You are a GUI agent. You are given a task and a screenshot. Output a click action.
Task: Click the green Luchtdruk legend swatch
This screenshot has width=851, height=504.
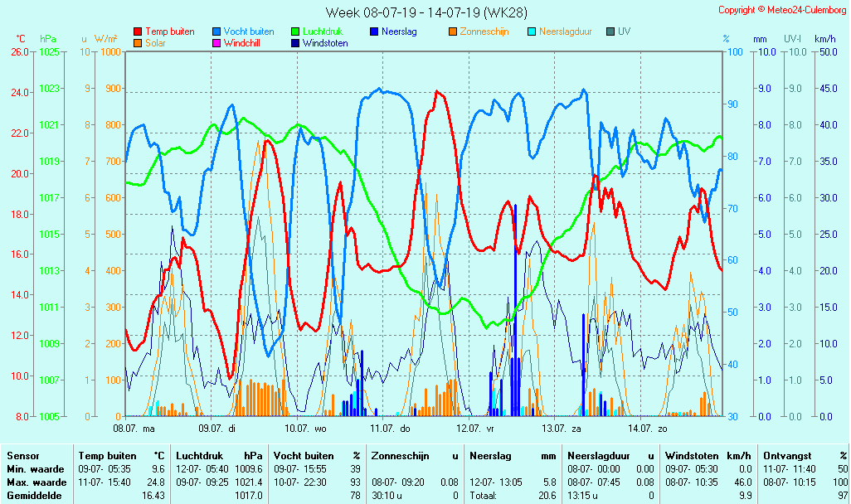click(295, 31)
